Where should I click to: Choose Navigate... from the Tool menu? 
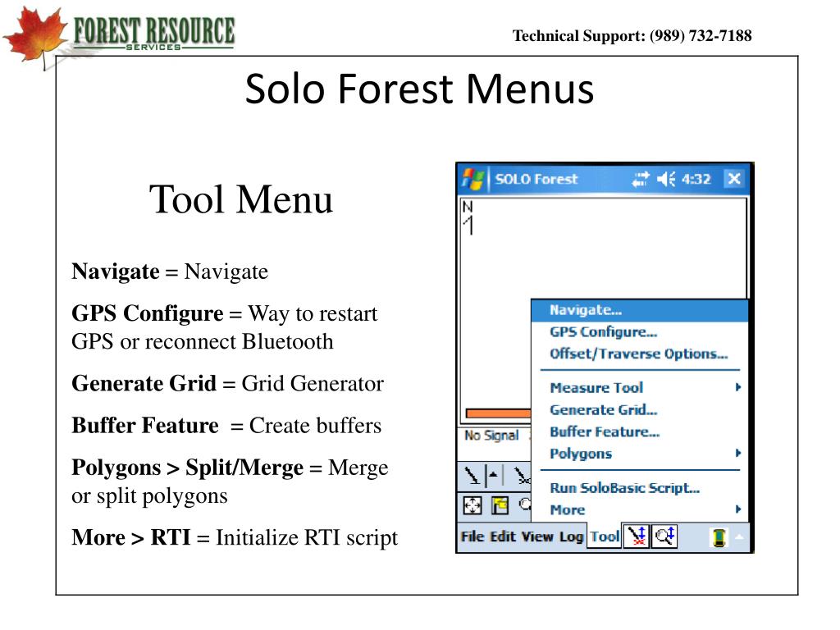[x=640, y=310]
